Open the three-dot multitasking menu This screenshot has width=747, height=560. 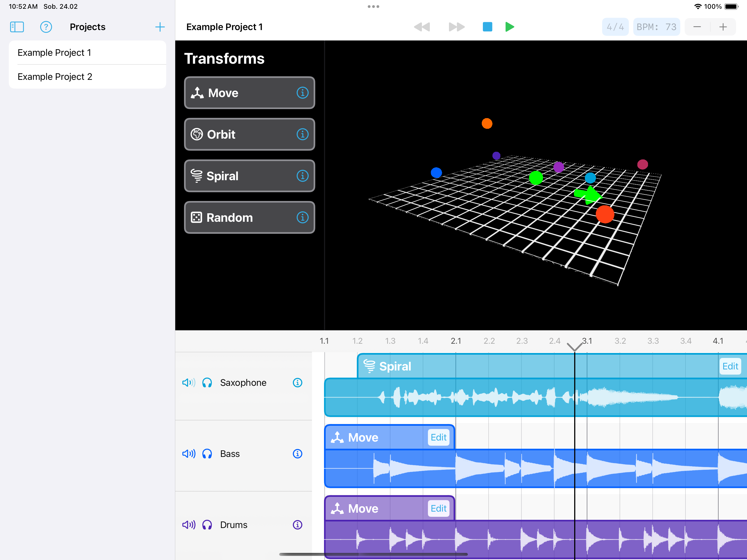click(x=373, y=6)
